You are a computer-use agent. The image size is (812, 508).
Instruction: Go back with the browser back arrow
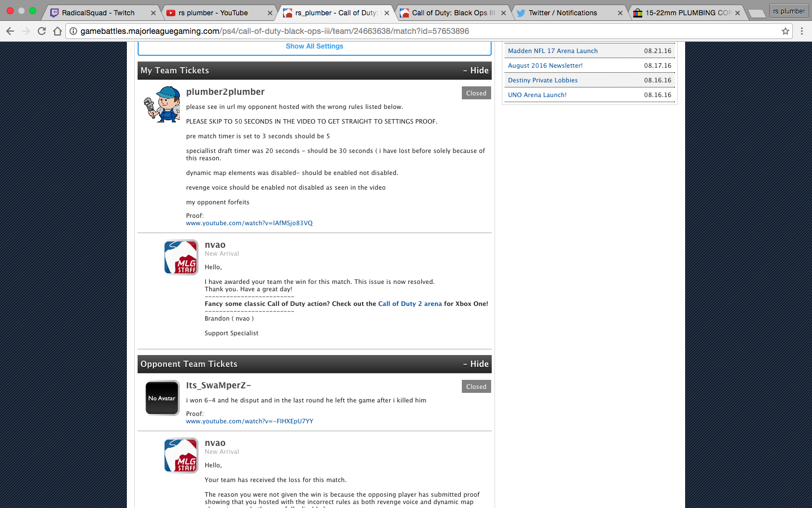[10, 31]
